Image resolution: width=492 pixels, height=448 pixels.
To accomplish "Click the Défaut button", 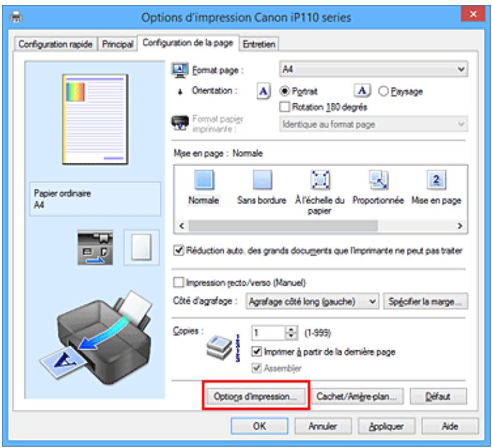I will tap(438, 397).
